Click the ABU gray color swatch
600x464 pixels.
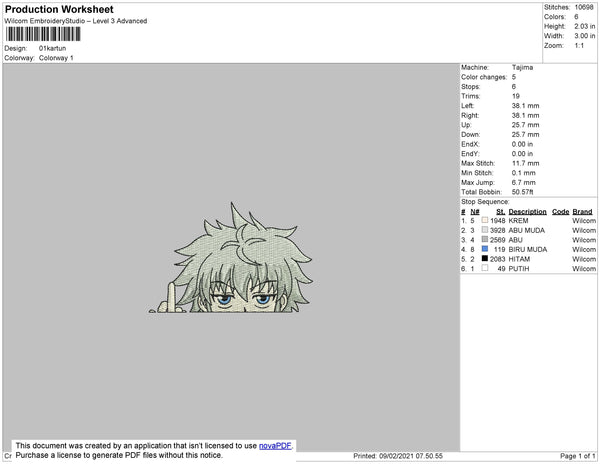pos(485,239)
